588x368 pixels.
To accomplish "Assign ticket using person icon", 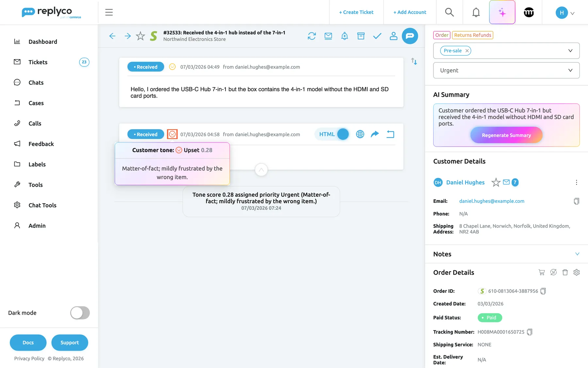I will pyautogui.click(x=394, y=36).
